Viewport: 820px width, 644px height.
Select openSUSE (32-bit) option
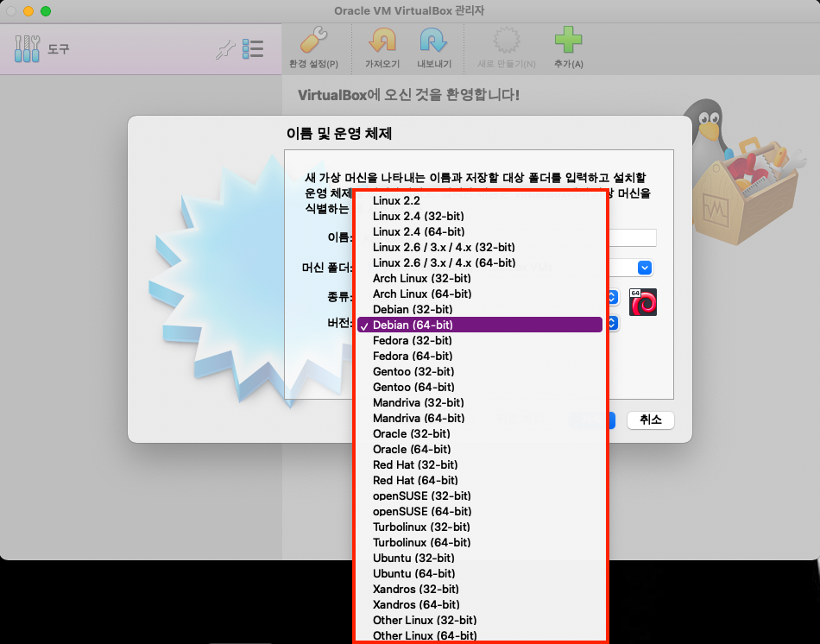point(480,496)
